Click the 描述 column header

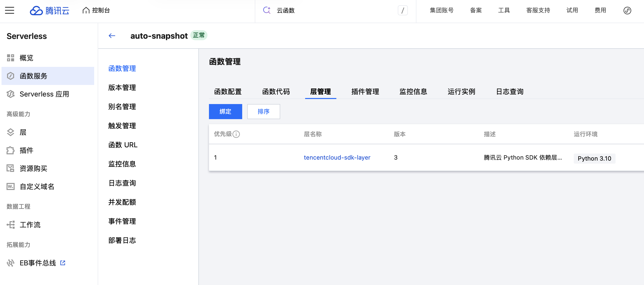click(x=489, y=134)
